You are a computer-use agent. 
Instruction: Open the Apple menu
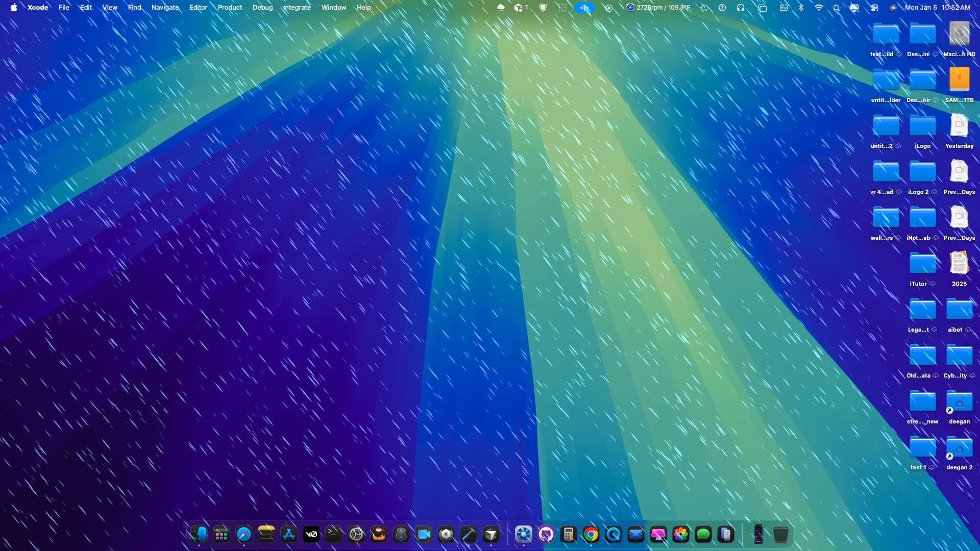point(14,8)
